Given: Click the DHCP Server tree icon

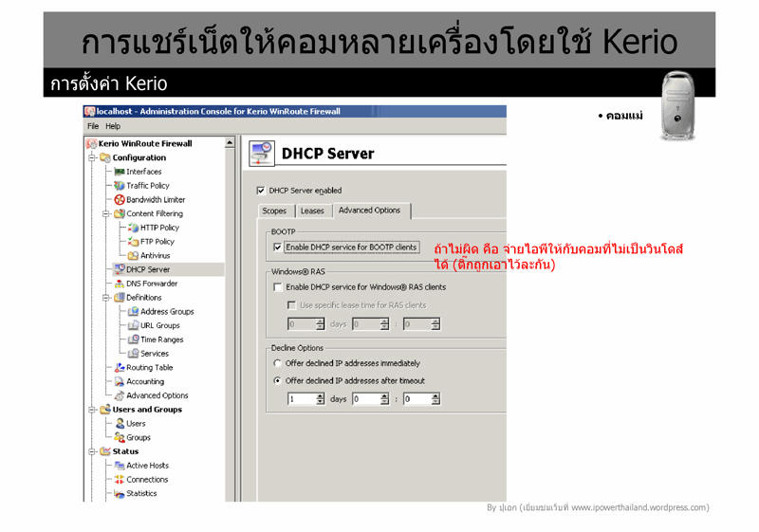Looking at the screenshot, I should click(120, 269).
